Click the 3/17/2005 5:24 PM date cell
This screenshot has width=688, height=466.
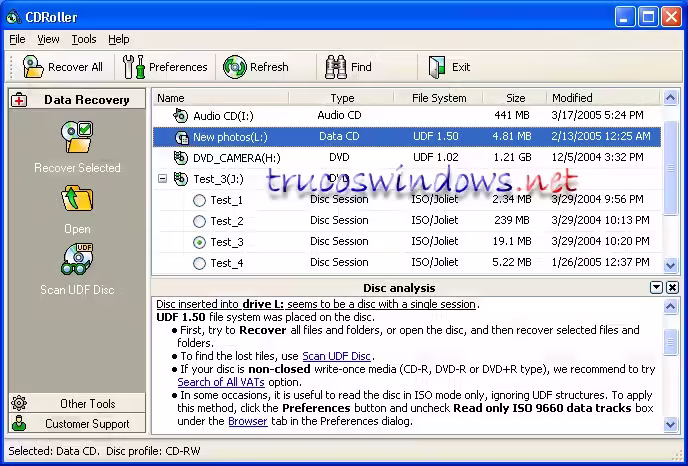597,115
